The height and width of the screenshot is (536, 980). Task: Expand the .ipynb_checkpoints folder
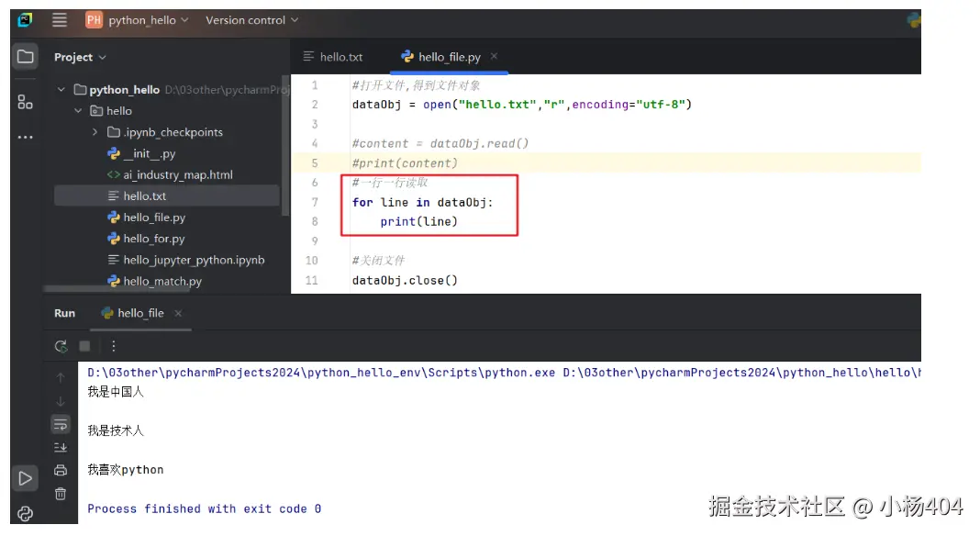[x=95, y=132]
